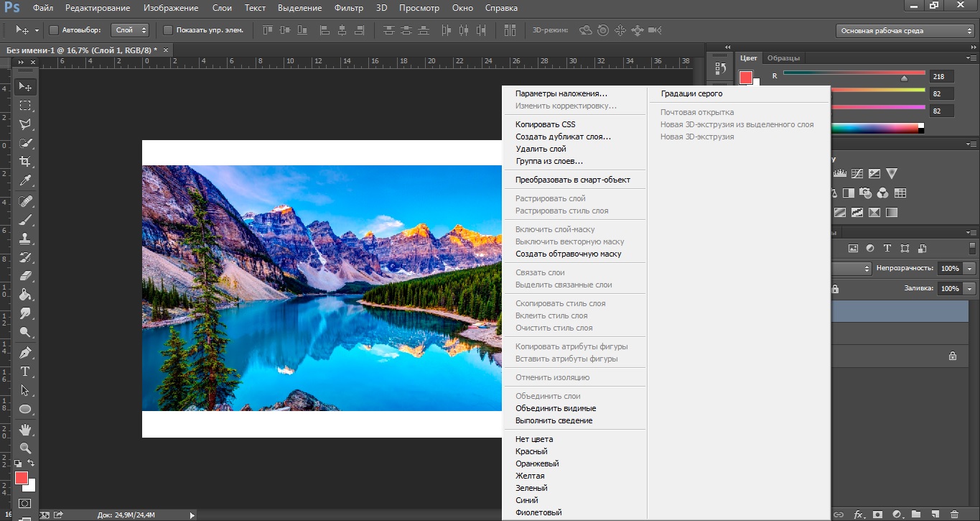Screen dimensions: 980x521
Task: Toggle Quick Mask mode icon
Action: click(x=25, y=504)
